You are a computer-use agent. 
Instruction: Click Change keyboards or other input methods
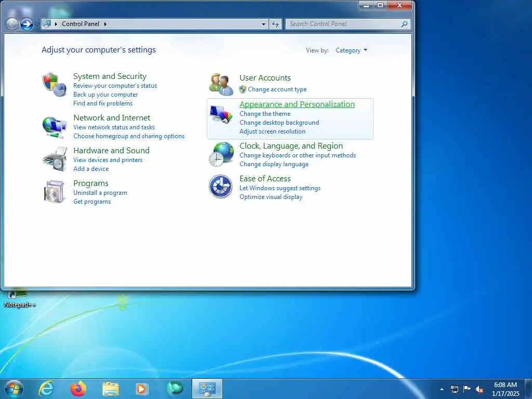pos(298,155)
